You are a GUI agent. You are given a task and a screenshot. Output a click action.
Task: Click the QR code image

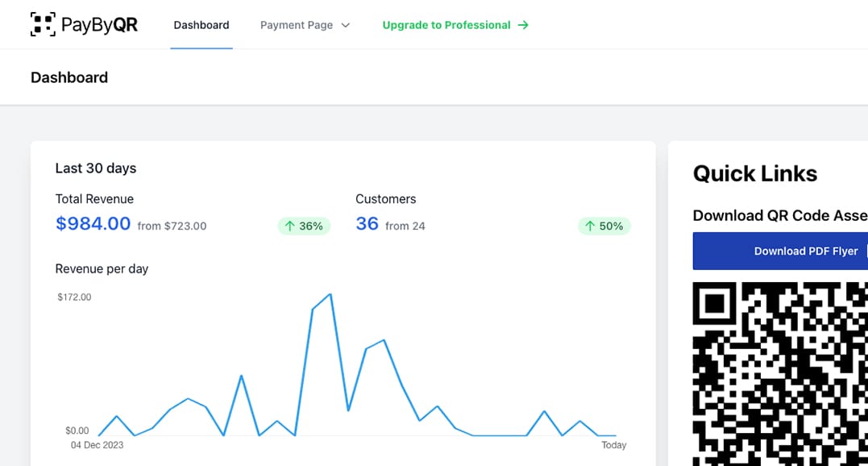(x=780, y=373)
